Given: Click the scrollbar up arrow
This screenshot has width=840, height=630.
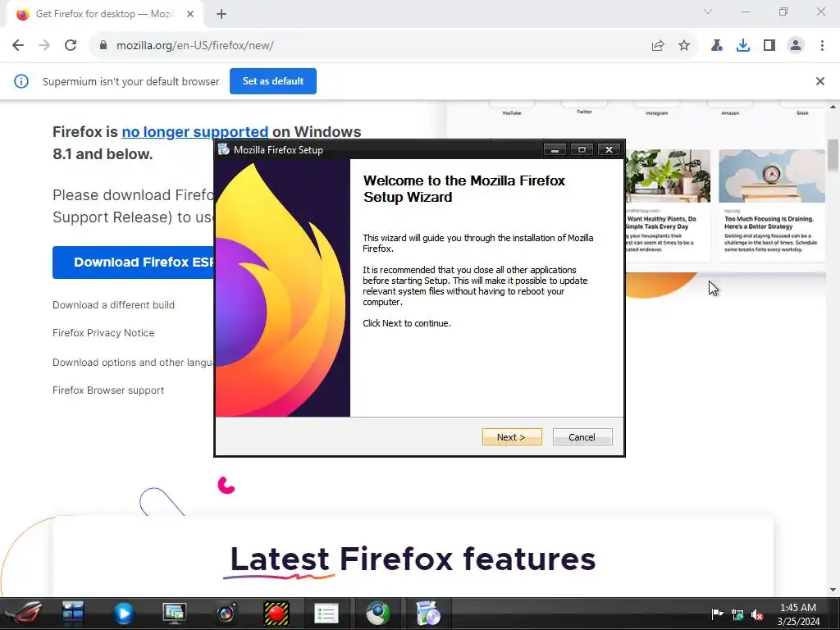Looking at the screenshot, I should pos(833,107).
